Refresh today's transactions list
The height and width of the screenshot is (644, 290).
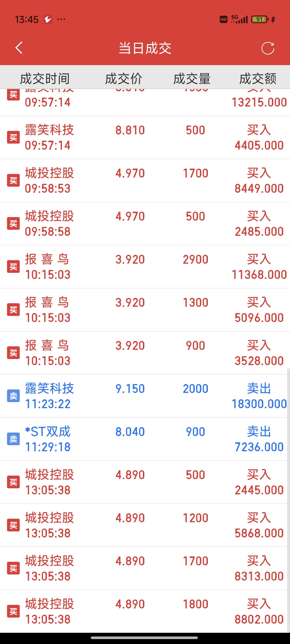(x=268, y=48)
